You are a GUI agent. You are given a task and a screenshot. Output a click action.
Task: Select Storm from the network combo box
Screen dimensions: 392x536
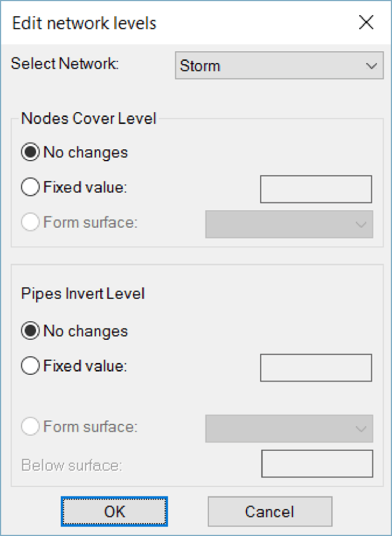tap(279, 65)
